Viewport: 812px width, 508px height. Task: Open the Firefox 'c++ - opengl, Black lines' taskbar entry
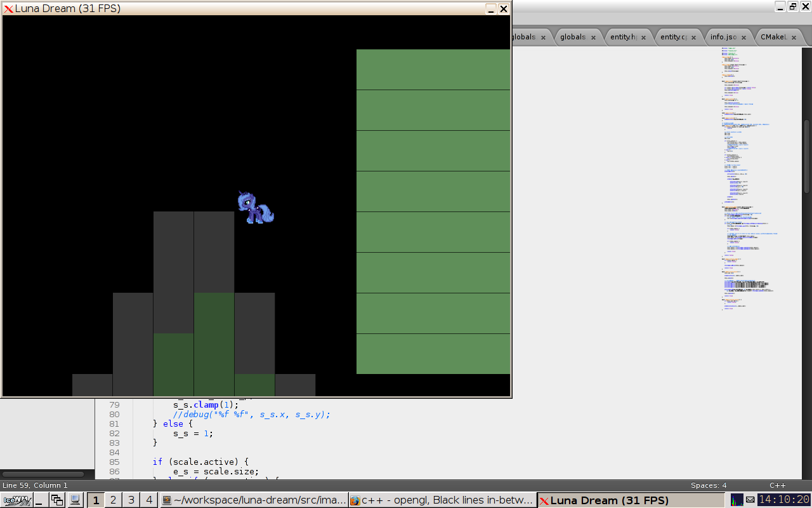click(443, 500)
